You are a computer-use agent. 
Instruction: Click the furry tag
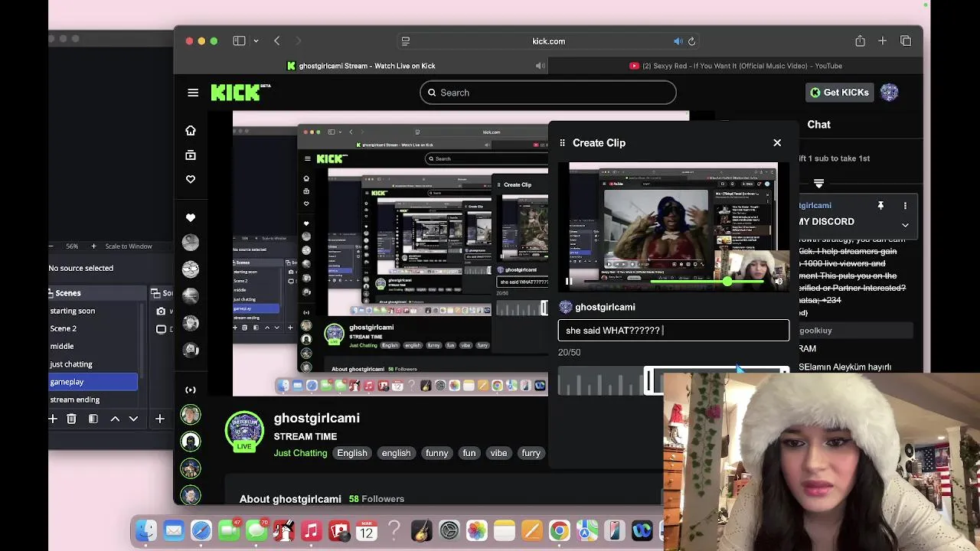click(531, 453)
